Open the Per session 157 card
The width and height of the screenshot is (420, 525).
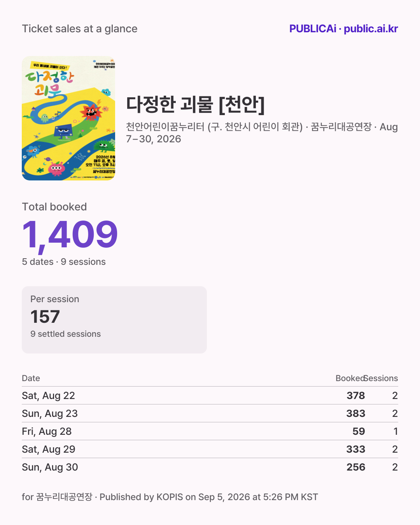[x=114, y=320]
